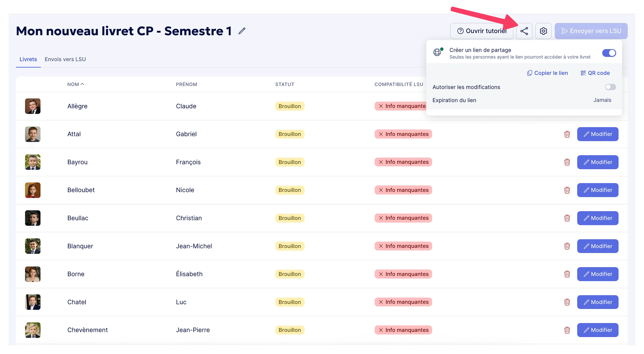Image resolution: width=644 pixels, height=354 pixels.
Task: Delete Chatel Luc booklet trash icon
Action: coord(567,302)
